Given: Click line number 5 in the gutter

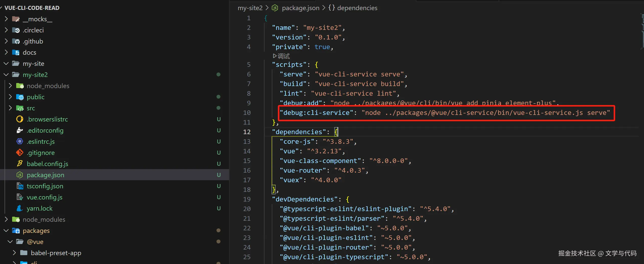Looking at the screenshot, I should click(249, 65).
